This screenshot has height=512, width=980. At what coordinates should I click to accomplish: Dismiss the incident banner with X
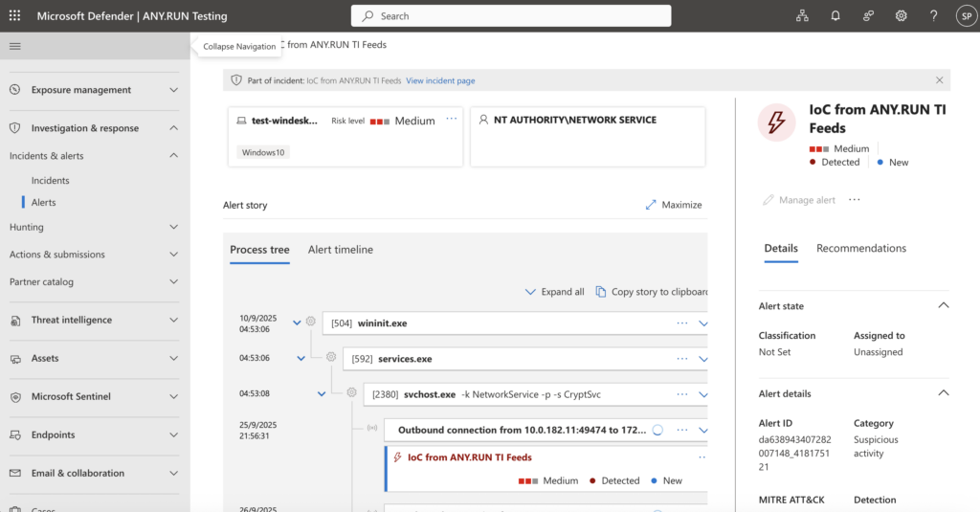pyautogui.click(x=939, y=80)
